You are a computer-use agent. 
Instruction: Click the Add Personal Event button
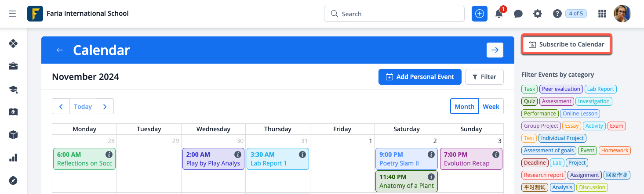pos(420,77)
